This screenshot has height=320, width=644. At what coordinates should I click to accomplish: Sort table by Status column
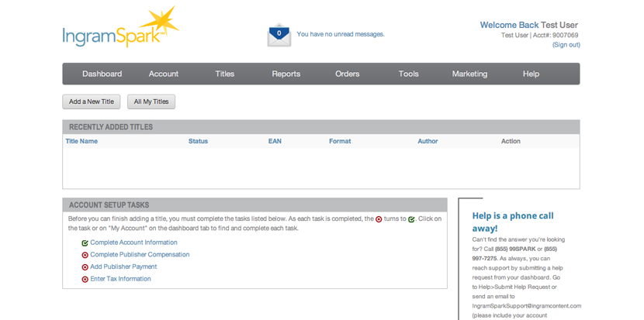point(198,141)
